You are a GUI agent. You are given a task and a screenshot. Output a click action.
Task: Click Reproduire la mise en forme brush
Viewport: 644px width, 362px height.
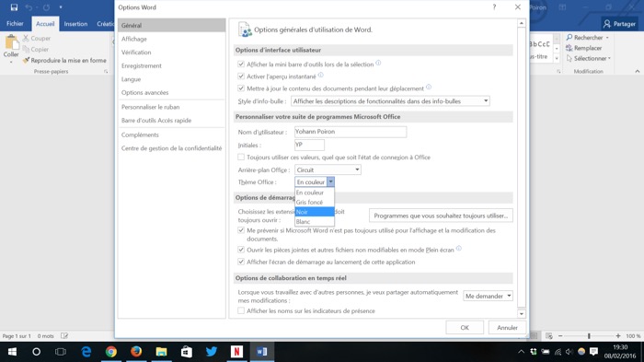pyautogui.click(x=26, y=61)
